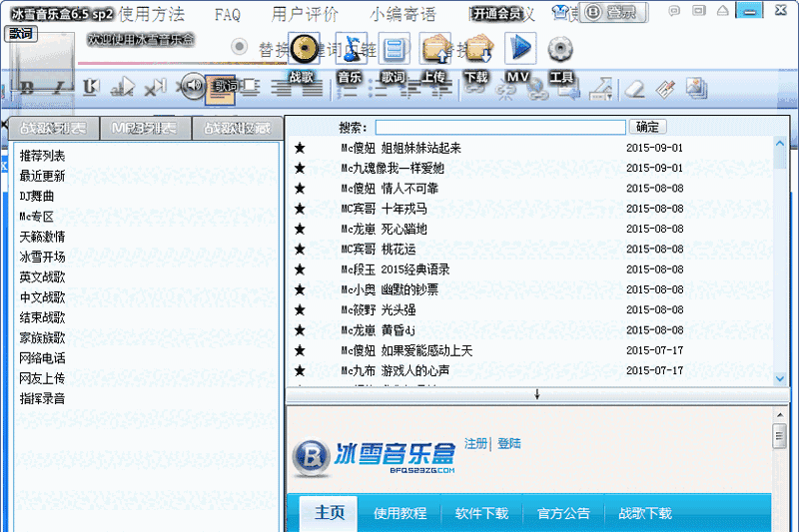Click the 登录 button
The width and height of the screenshot is (799, 532).
pos(614,12)
